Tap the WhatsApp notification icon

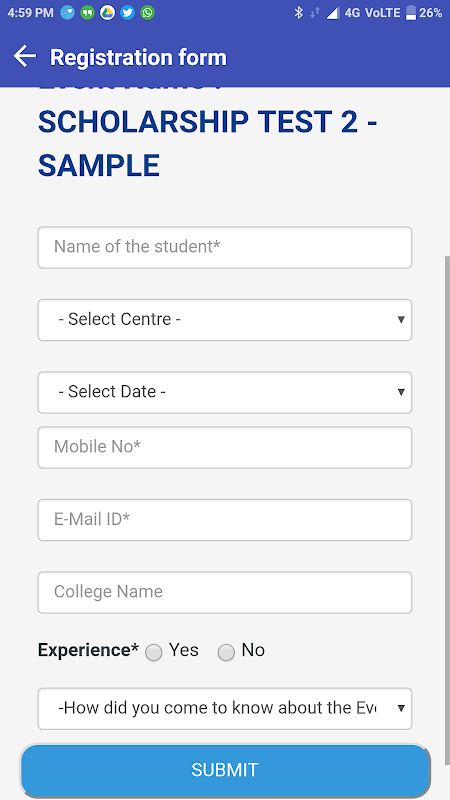pos(147,13)
